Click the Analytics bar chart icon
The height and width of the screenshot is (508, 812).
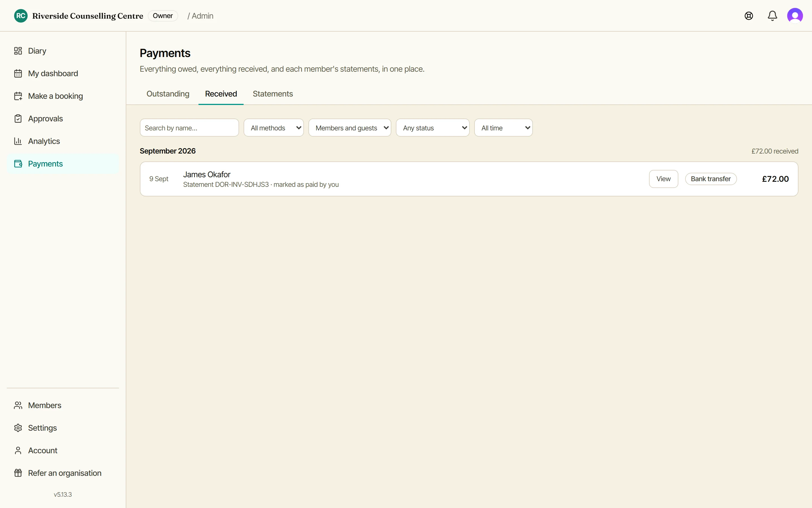(x=18, y=141)
